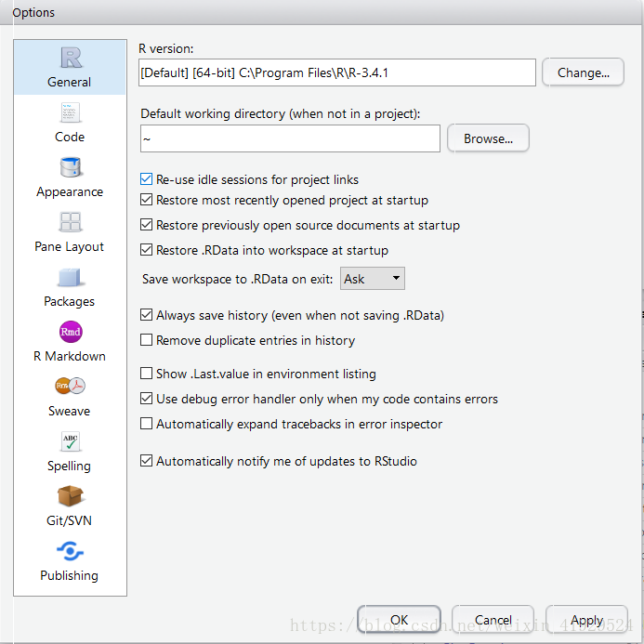The width and height of the screenshot is (644, 644).
Task: Click the Sweave label in sidebar
Action: (69, 411)
